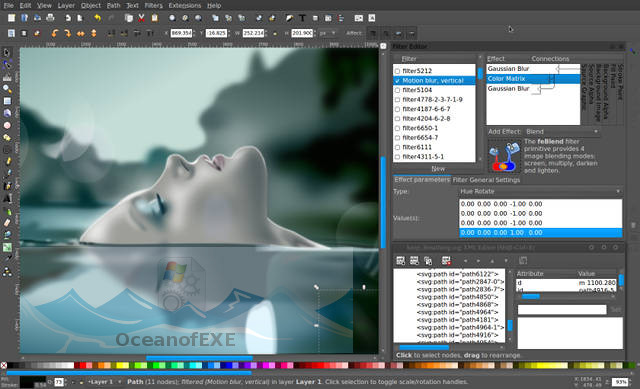Select the Star and polygon tool
This screenshot has width=640, height=389.
[x=7, y=138]
